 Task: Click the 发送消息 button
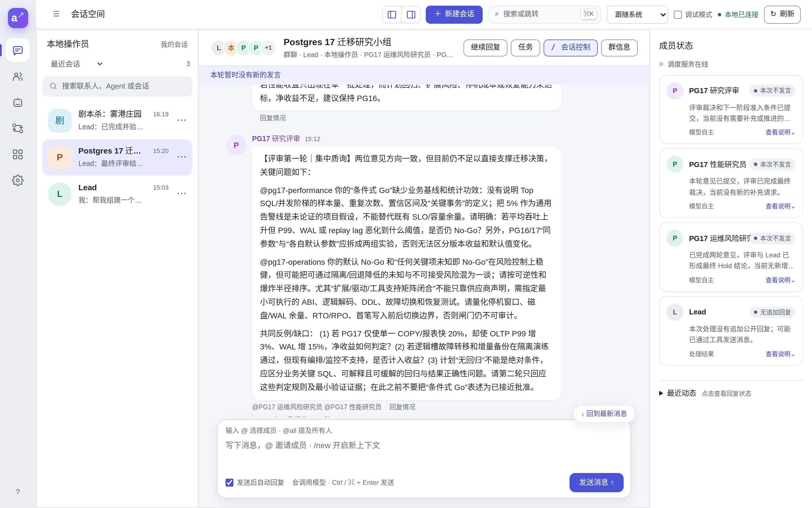click(x=596, y=483)
